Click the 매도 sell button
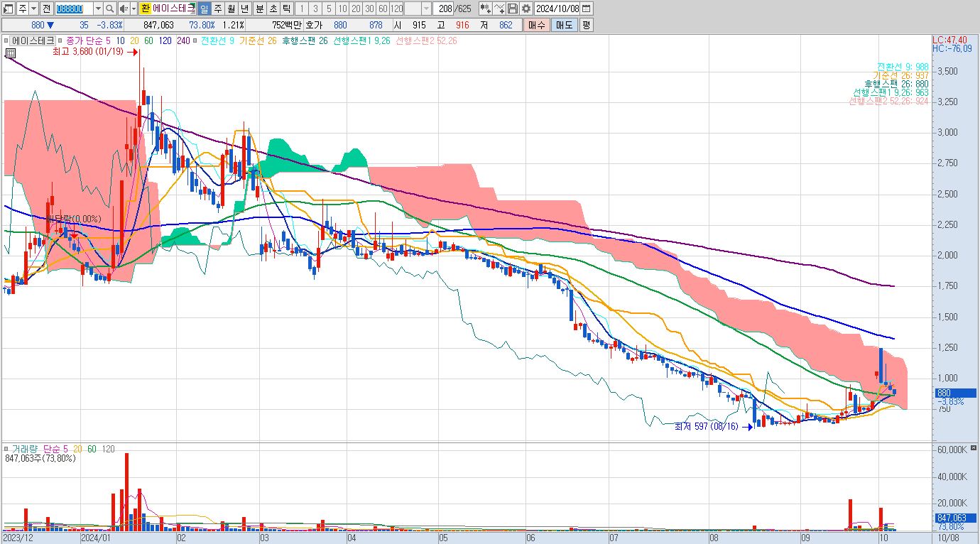 tap(564, 25)
